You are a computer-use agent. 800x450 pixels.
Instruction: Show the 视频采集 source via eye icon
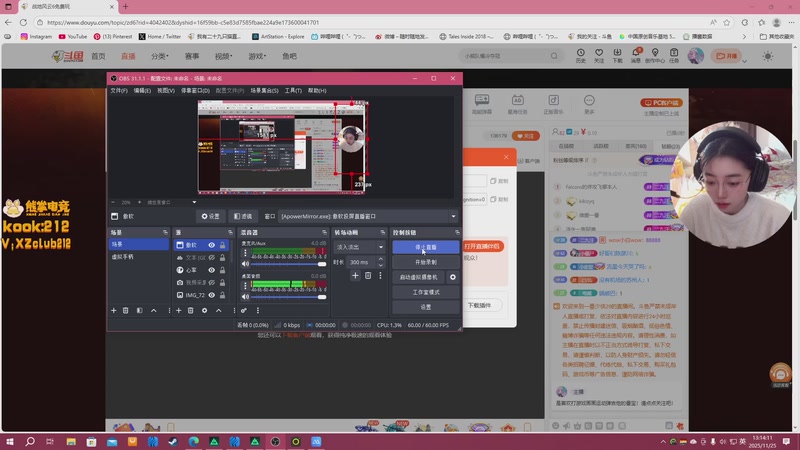click(x=211, y=283)
